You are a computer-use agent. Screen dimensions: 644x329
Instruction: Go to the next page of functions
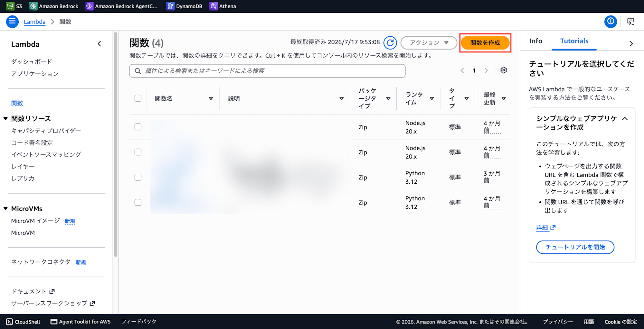coord(486,70)
